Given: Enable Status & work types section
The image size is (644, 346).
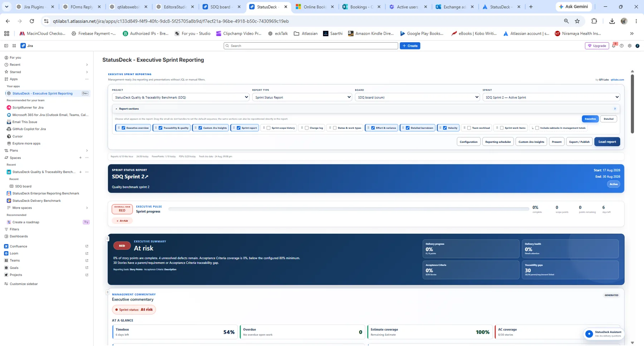Looking at the screenshot, I should (335, 128).
